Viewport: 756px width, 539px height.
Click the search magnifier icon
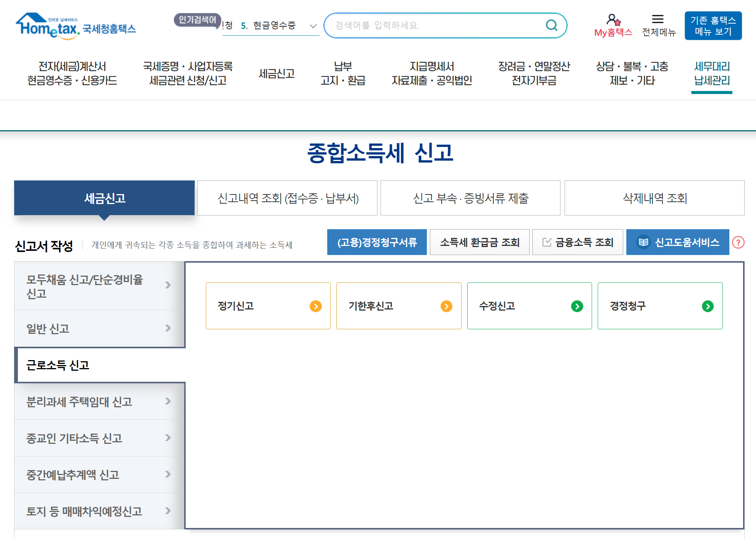(x=551, y=26)
